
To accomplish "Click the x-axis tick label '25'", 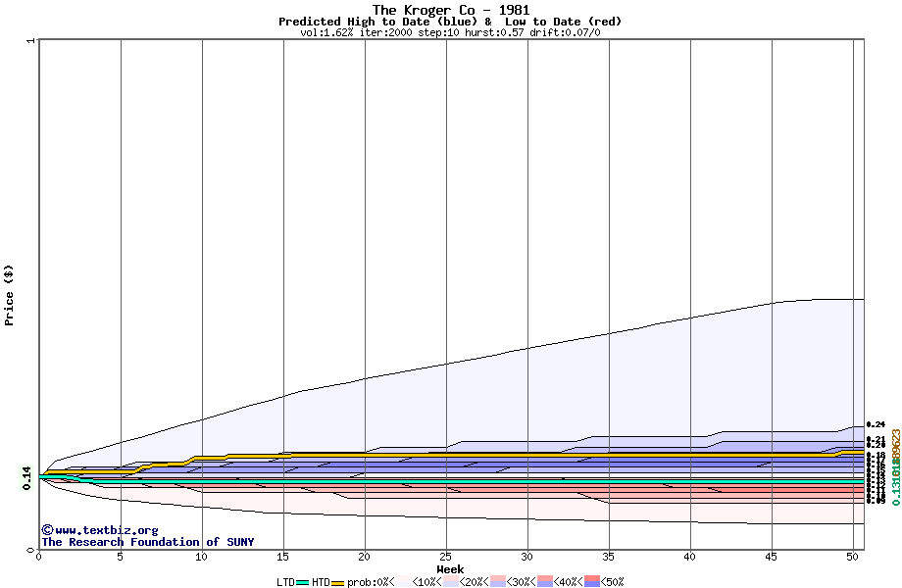I will click(x=445, y=557).
